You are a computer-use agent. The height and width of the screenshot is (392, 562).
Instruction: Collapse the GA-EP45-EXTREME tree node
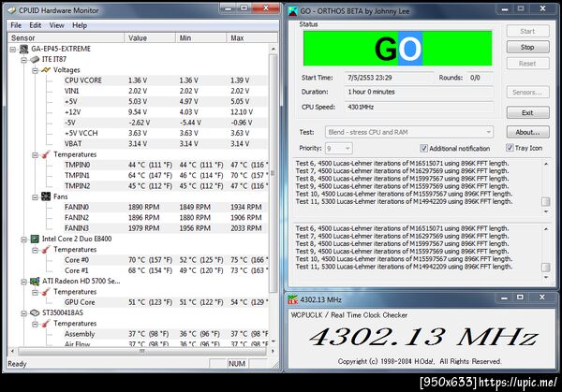click(x=13, y=50)
